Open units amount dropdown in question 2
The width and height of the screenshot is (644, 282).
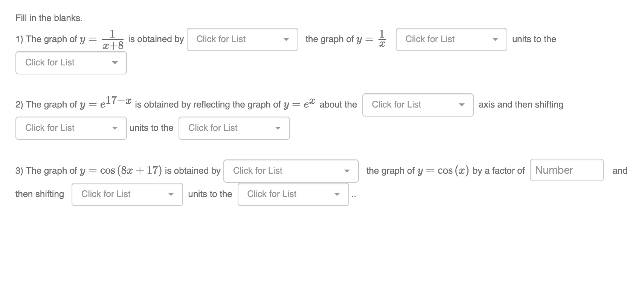tap(71, 128)
